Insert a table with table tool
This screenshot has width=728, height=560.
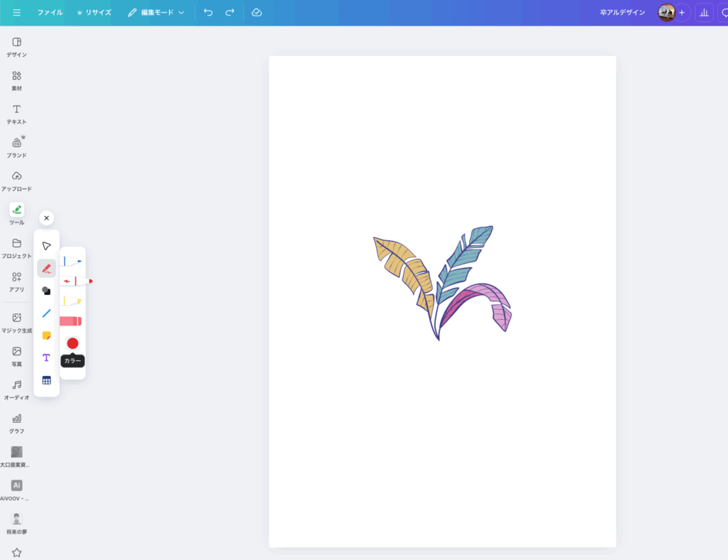click(46, 380)
